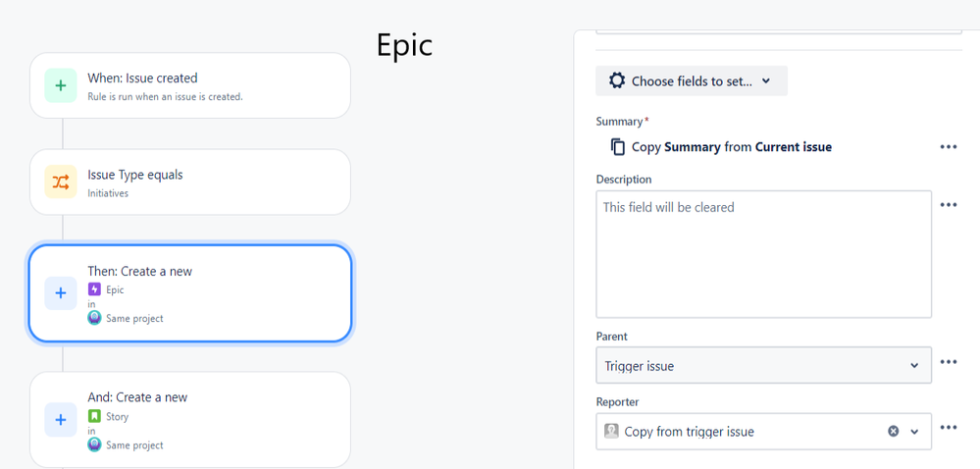Select the Issue Type equals condition card

click(x=190, y=182)
